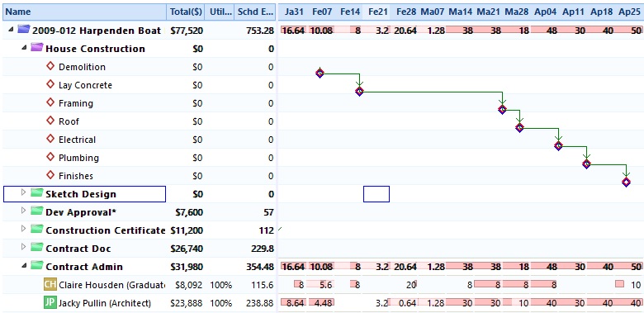This screenshot has height=313, width=644.
Task: Click the 753.28 scheduled effort cell
Action: click(x=260, y=31)
